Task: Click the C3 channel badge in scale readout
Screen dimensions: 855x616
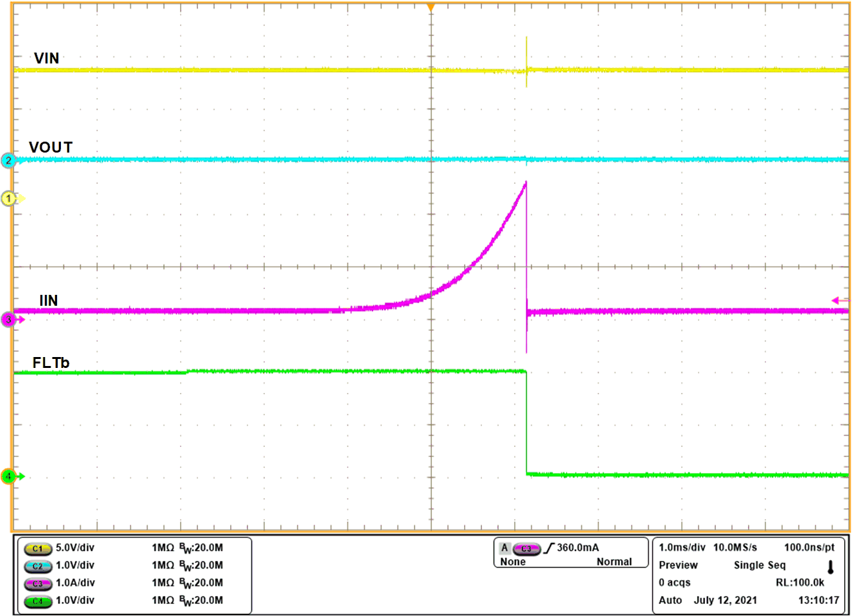Action: (x=38, y=583)
